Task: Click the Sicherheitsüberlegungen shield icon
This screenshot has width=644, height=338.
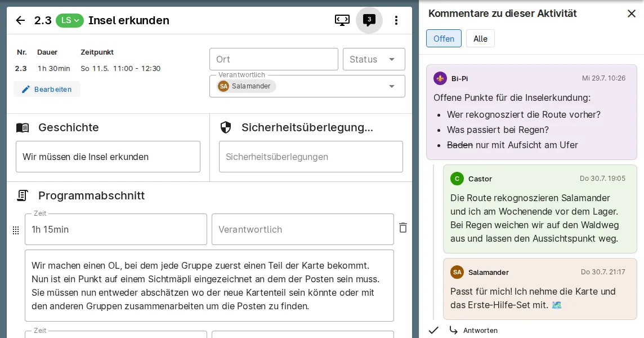Action: [x=226, y=127]
